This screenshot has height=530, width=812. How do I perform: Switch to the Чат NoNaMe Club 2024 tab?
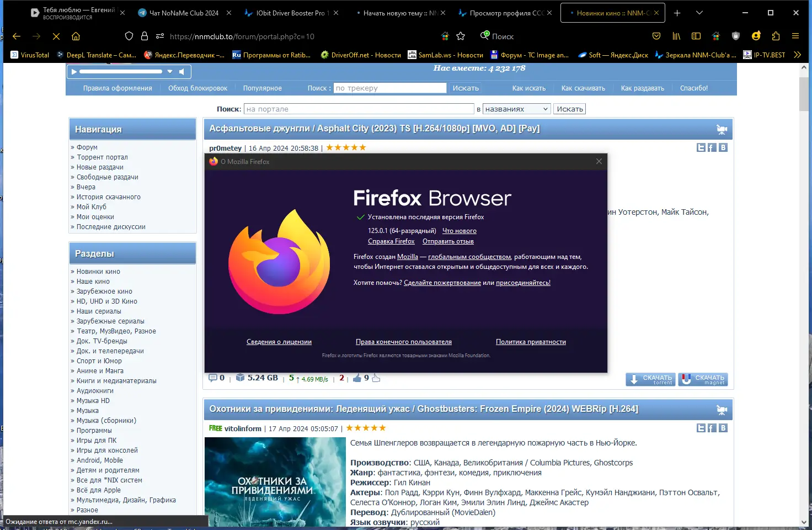tap(184, 13)
